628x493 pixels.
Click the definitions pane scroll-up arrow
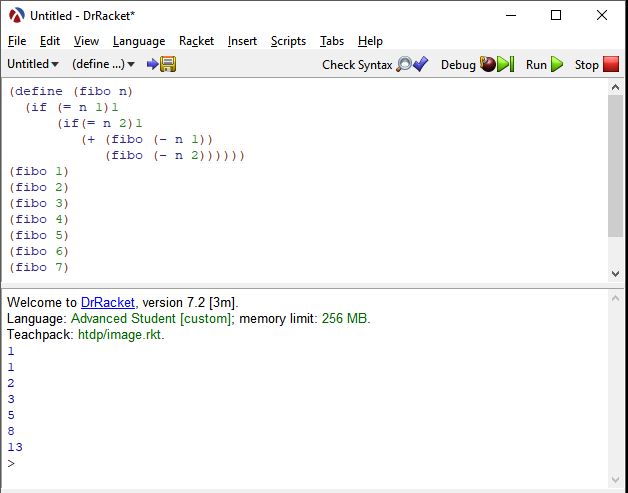pos(616,87)
